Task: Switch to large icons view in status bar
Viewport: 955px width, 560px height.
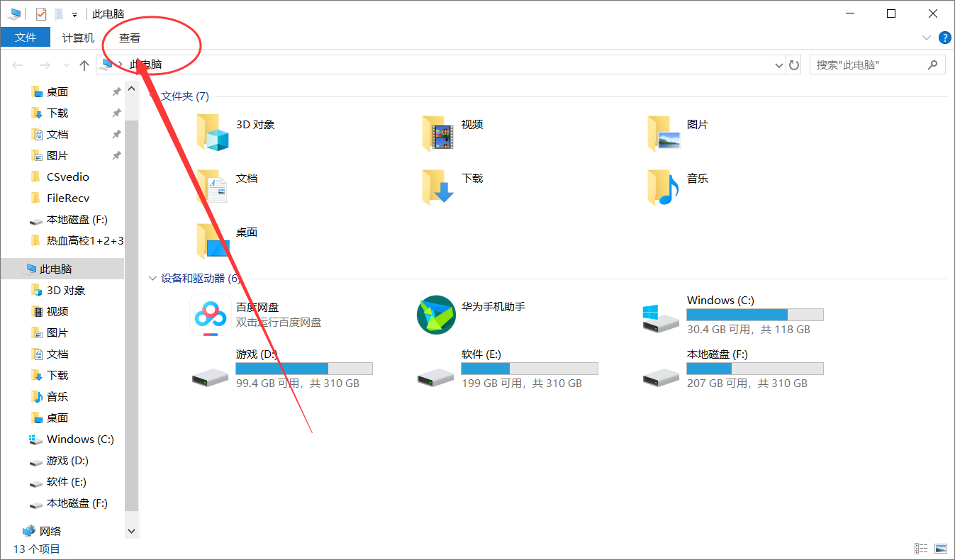Action: tap(941, 549)
